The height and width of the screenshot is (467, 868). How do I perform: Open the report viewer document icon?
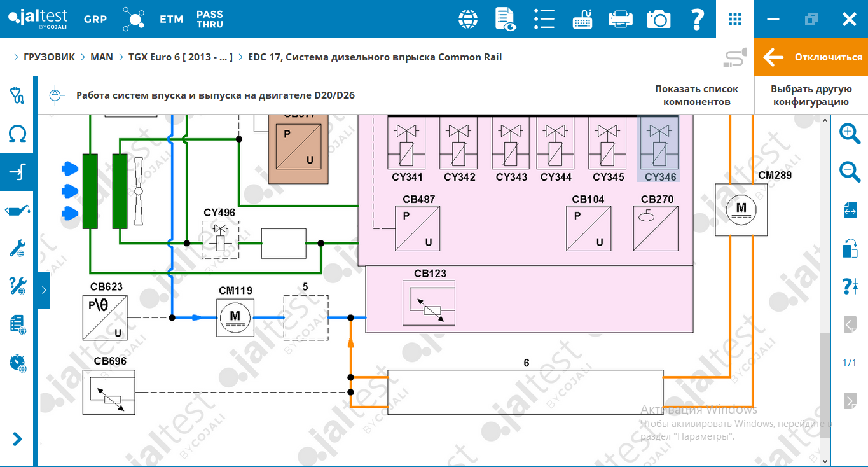click(506, 19)
